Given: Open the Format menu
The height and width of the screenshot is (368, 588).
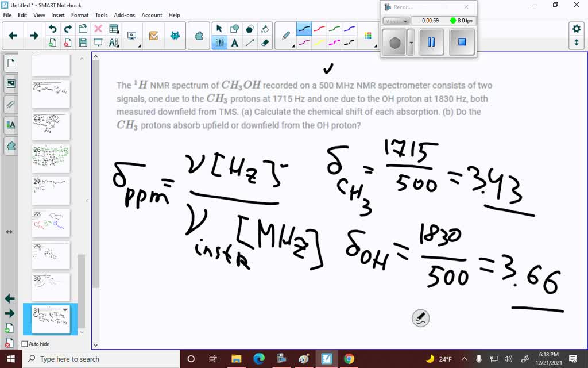Looking at the screenshot, I should tap(80, 15).
